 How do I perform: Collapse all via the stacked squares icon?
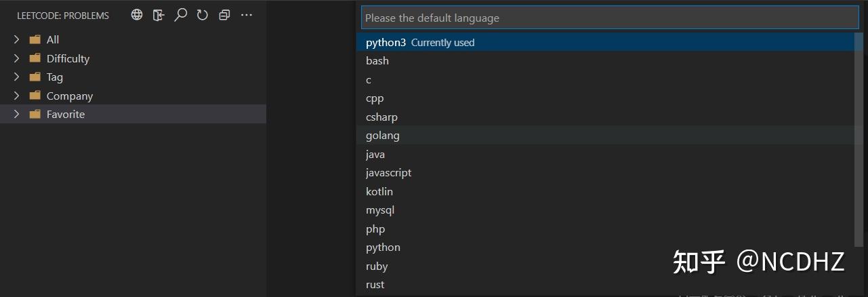tap(224, 15)
